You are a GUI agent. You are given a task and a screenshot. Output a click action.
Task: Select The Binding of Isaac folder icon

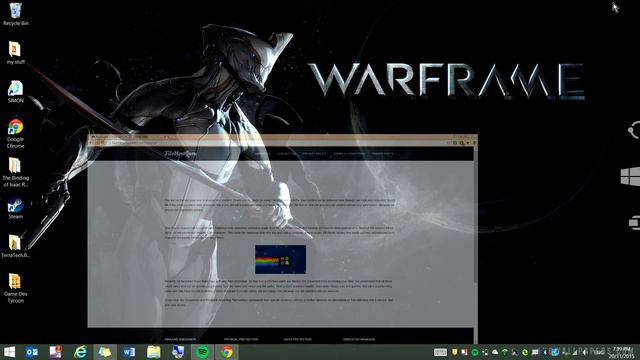point(15,172)
